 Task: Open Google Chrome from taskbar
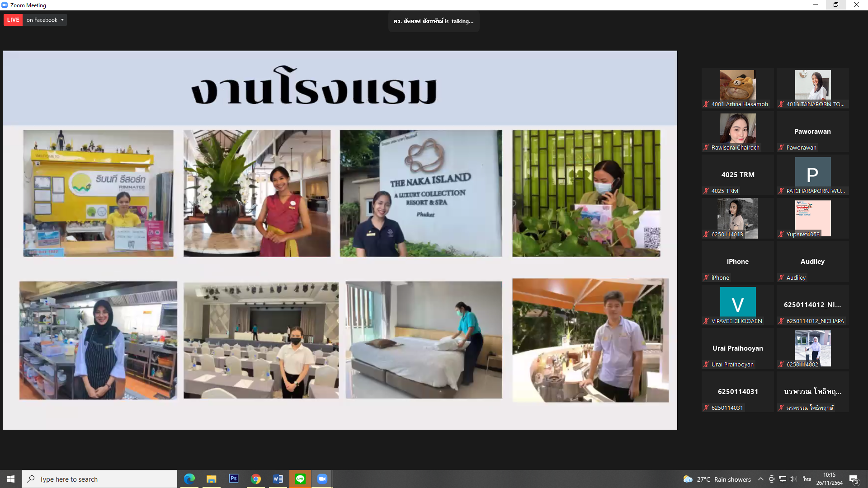pyautogui.click(x=256, y=479)
